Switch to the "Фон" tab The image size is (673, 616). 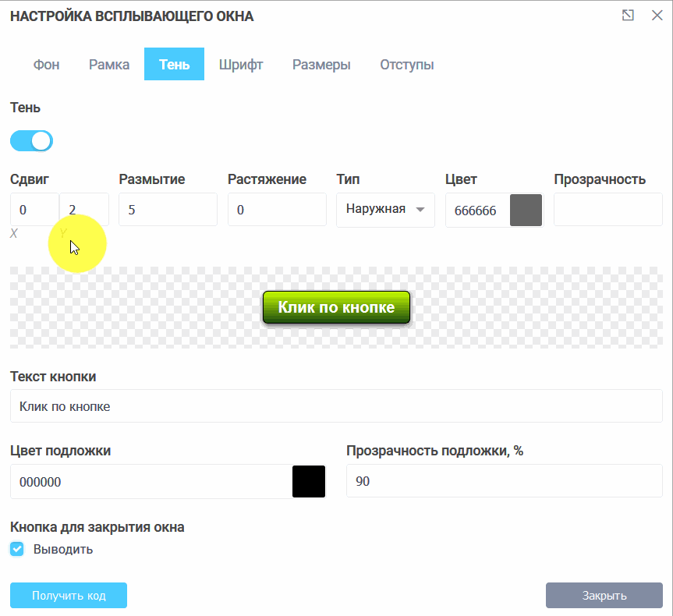[x=46, y=65]
